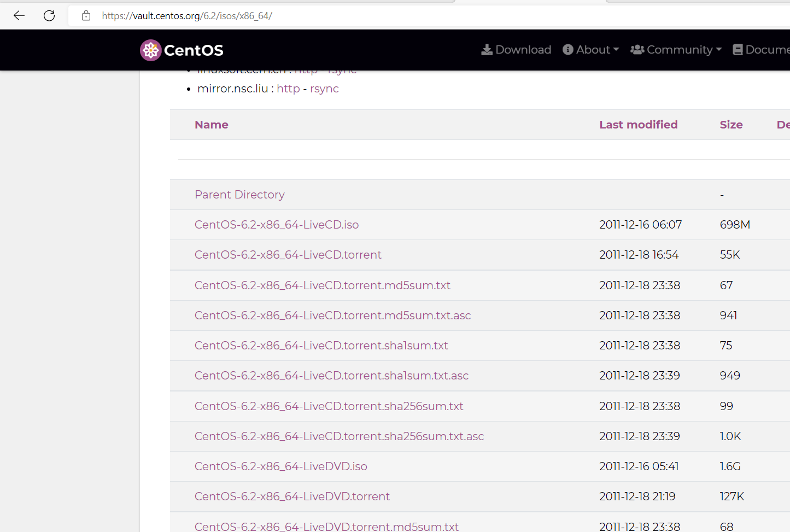Viewport: 790px width, 532px height.
Task: Click the date 2011-12-18 16:54
Action: point(639,255)
